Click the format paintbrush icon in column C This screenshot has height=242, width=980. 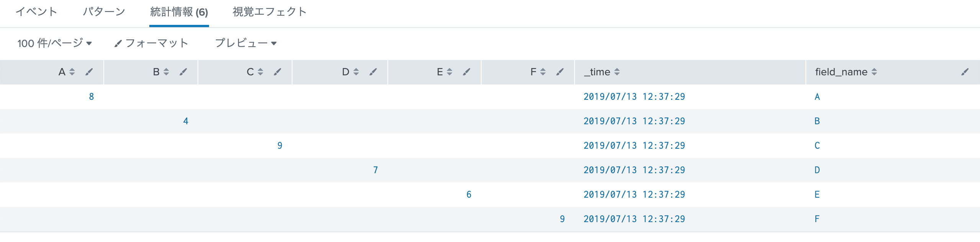pyautogui.click(x=278, y=72)
